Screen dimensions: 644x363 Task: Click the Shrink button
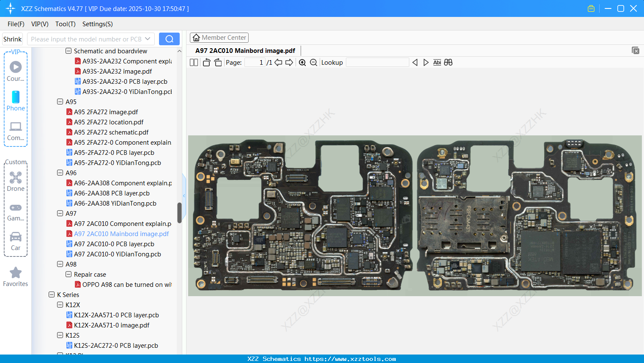[x=12, y=38]
